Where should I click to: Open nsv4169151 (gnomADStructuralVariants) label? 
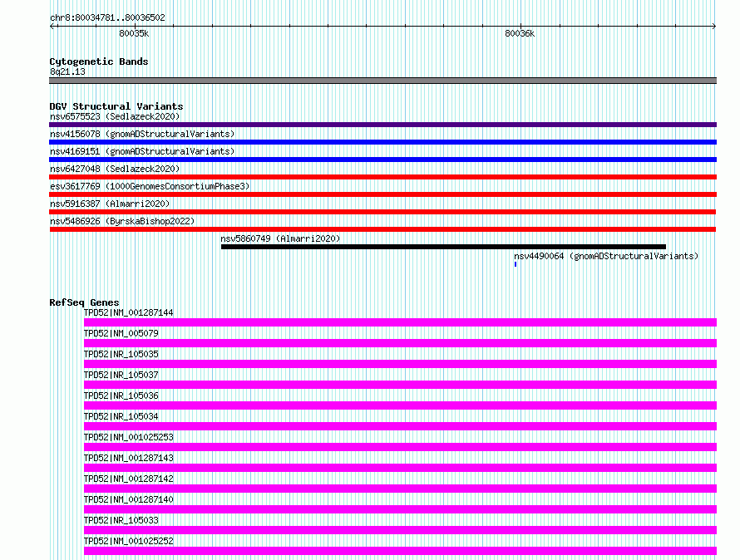[142, 151]
